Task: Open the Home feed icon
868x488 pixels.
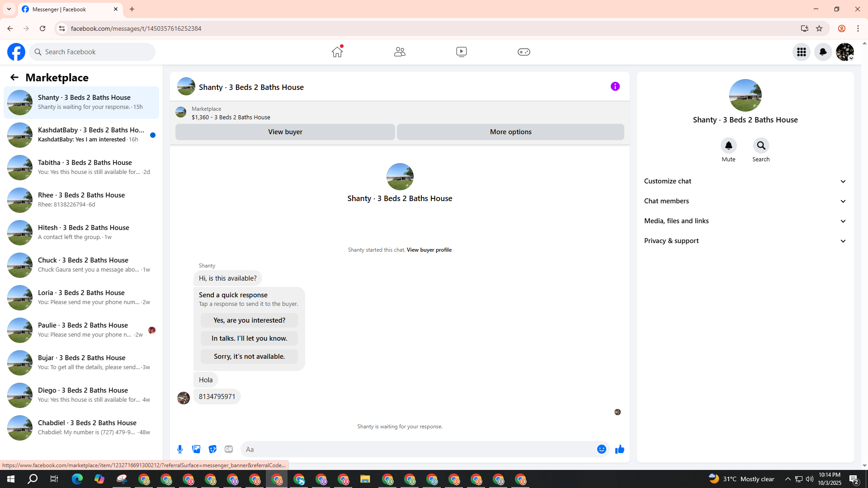Action: point(337,52)
